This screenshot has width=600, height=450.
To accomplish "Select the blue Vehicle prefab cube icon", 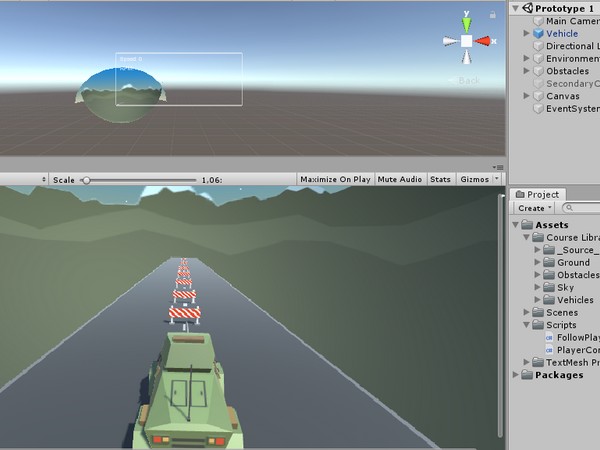I will 538,33.
